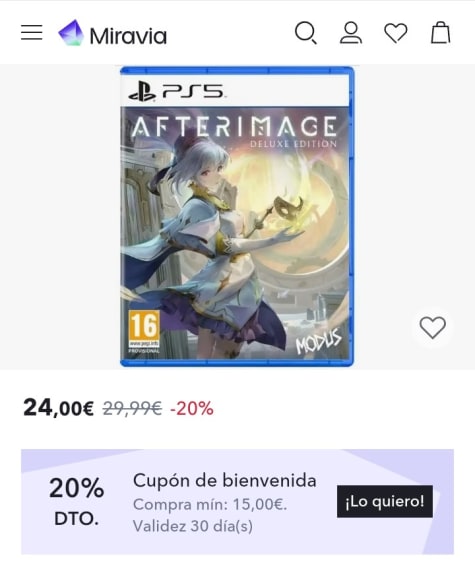Claim coupon with ¡Lo quiero! button
This screenshot has height=575, width=475.
click(x=385, y=501)
